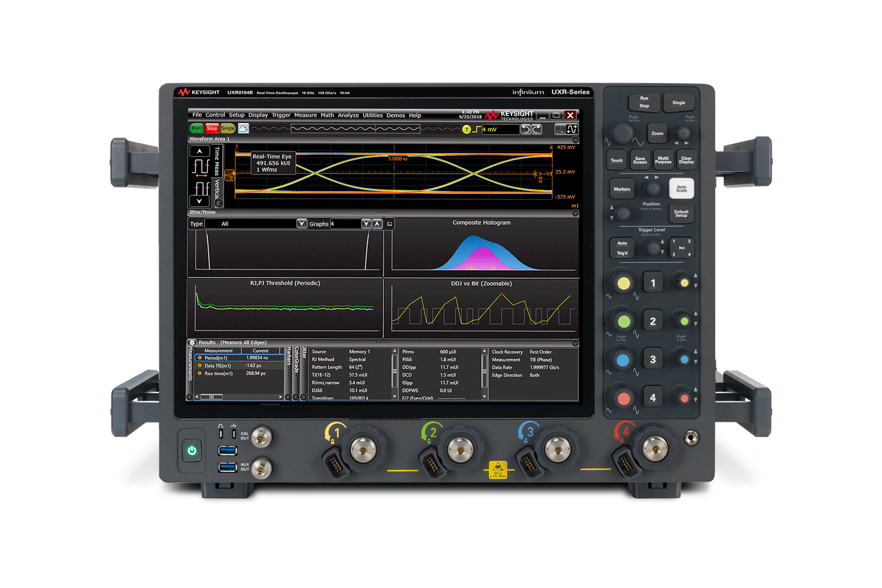Collapse the measurement sidebar with the double-chevron
The height and width of the screenshot is (588, 882).
(219, 203)
